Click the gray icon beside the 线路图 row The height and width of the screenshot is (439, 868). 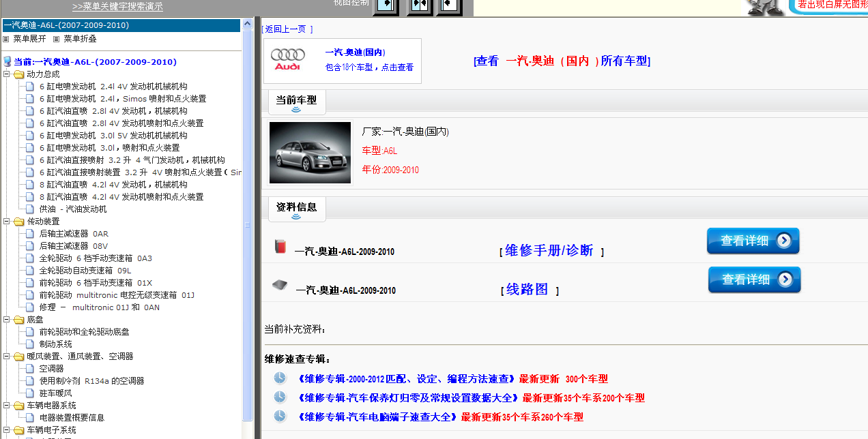pyautogui.click(x=280, y=285)
